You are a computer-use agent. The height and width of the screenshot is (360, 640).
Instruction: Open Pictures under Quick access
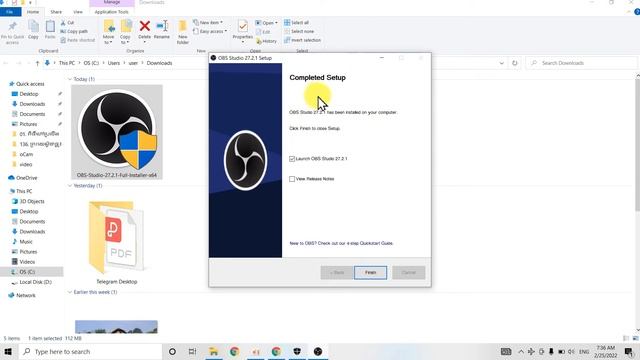pyautogui.click(x=28, y=124)
